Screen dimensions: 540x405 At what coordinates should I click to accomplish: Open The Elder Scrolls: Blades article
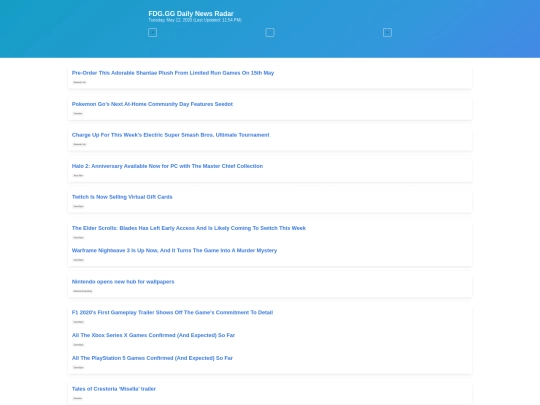click(x=189, y=228)
